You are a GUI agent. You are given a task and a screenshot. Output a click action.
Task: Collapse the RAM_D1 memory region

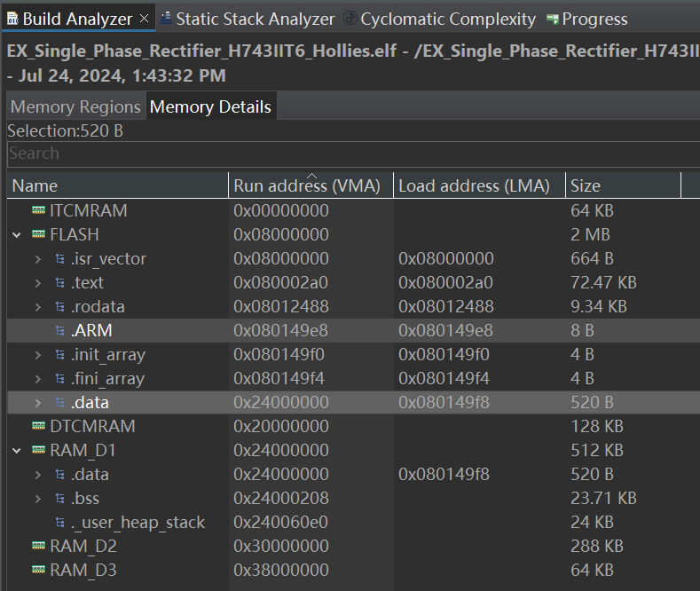point(17,451)
